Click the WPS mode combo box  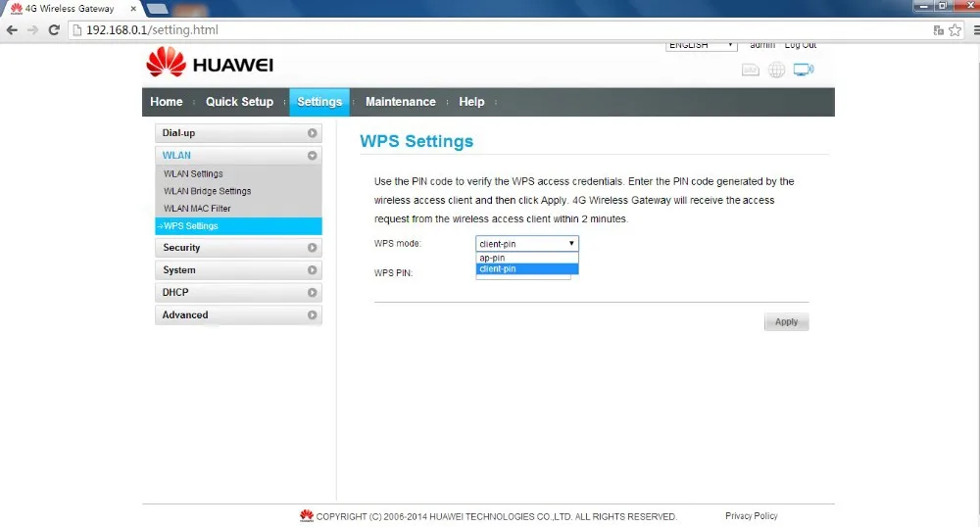pos(527,244)
